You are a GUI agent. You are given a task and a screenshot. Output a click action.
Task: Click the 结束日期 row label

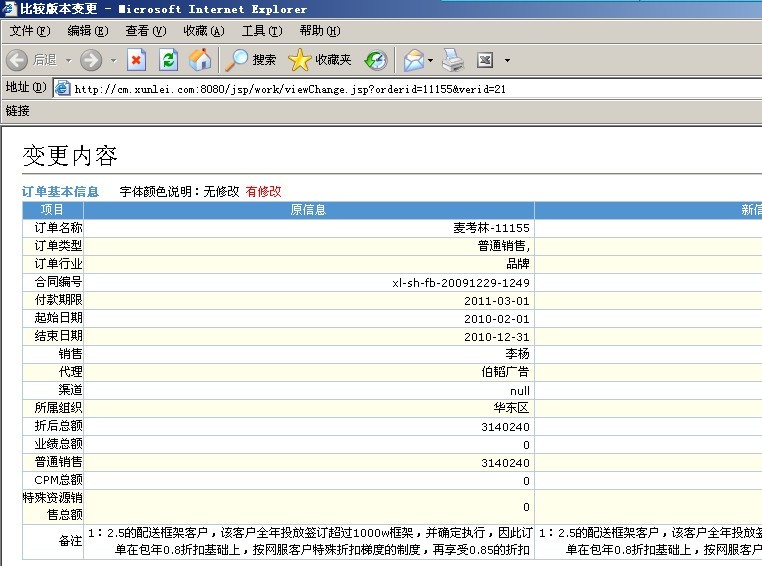(x=58, y=335)
